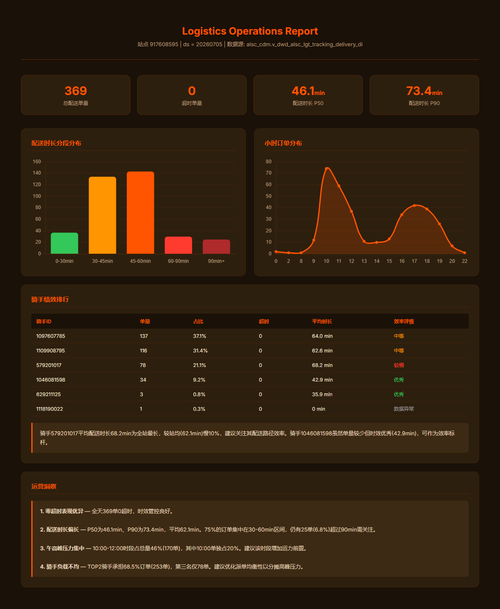Click the evening peak data point at hour 17
This screenshot has height=609, width=500.
[415, 205]
